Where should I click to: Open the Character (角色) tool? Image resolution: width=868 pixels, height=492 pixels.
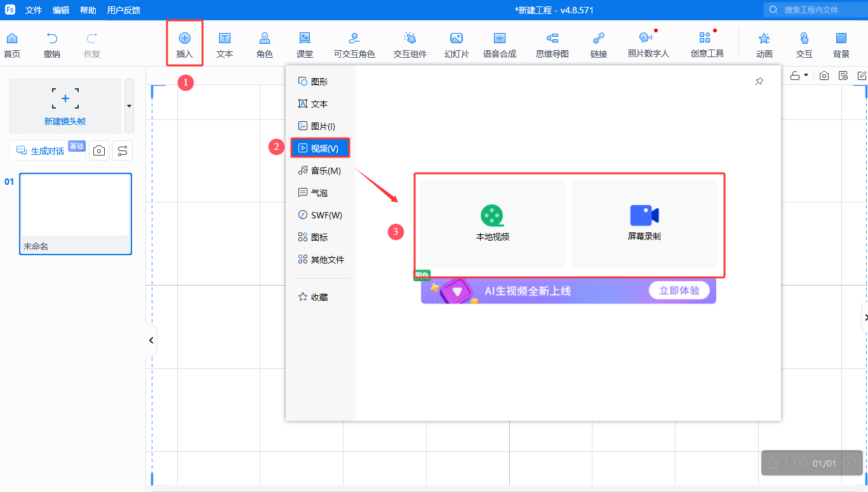(265, 43)
